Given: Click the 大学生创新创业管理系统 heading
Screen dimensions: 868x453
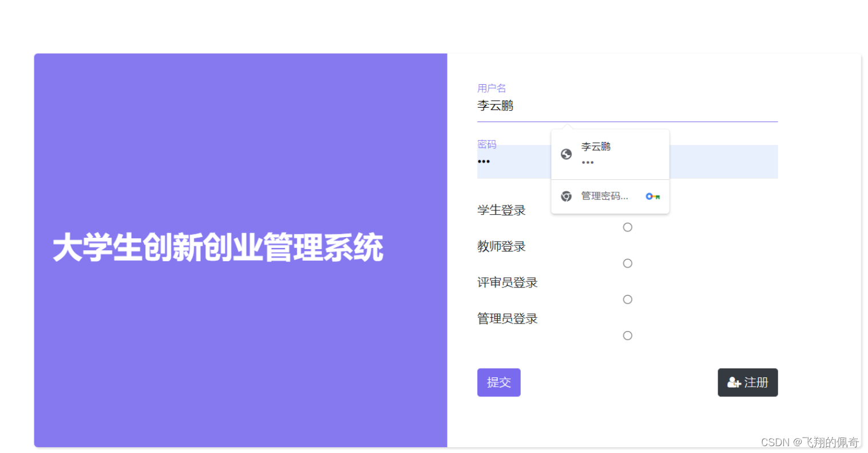Looking at the screenshot, I should click(x=218, y=248).
